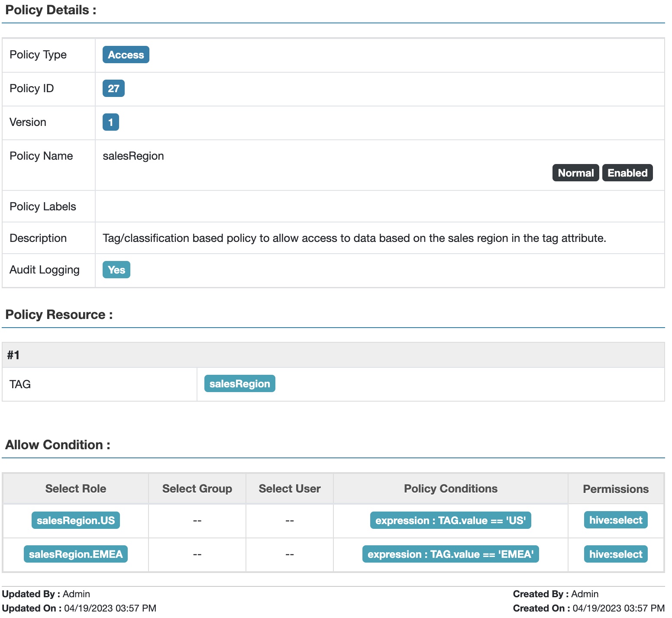The image size is (672, 618).
Task: Click the policy description text
Action: [x=354, y=238]
